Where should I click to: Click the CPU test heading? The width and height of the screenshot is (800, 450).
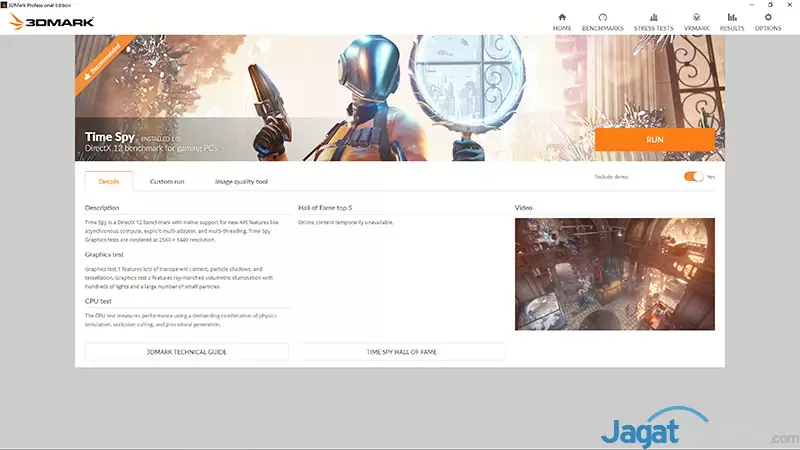coord(98,301)
